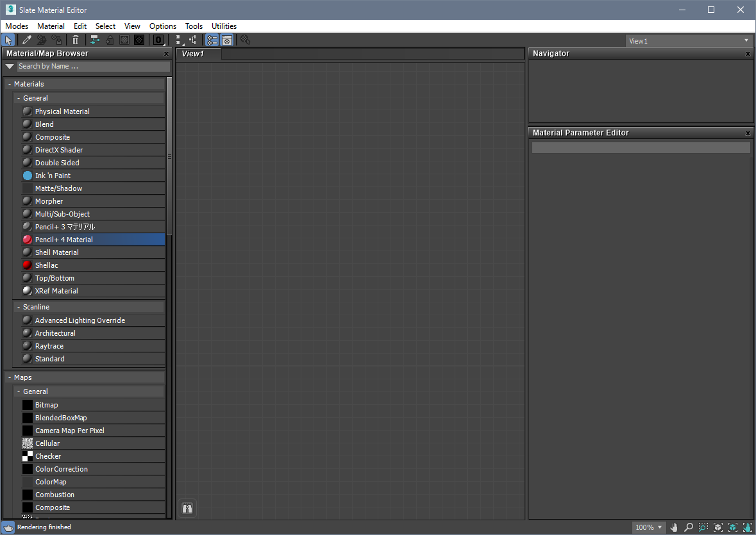Click the binoculars search icon in View1
The image size is (756, 535).
tap(187, 508)
